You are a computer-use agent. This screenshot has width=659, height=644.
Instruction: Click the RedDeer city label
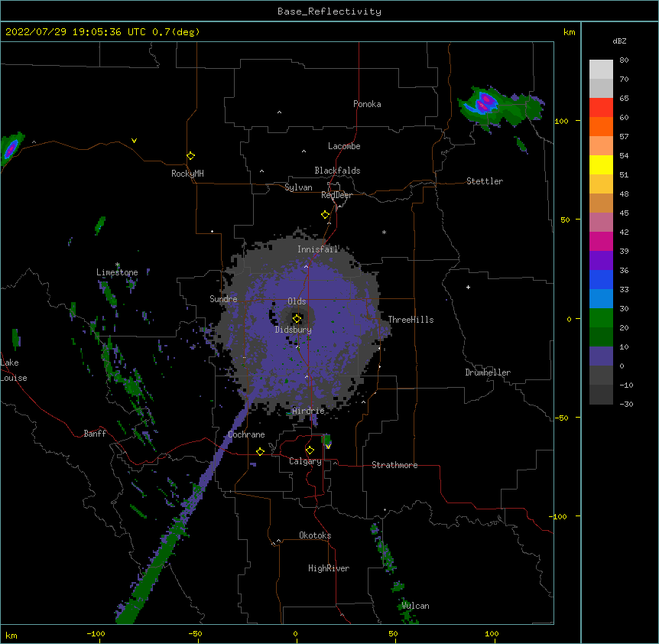[336, 195]
